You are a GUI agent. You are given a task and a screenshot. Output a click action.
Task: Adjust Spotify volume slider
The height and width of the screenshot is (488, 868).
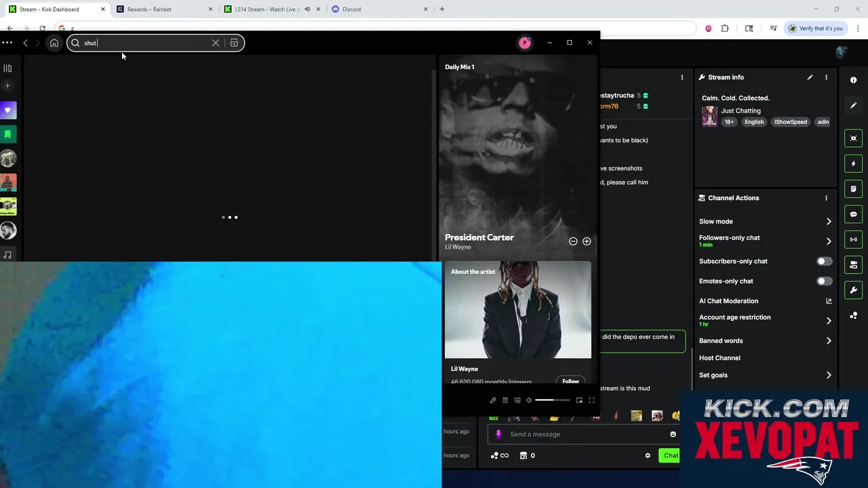(553, 400)
